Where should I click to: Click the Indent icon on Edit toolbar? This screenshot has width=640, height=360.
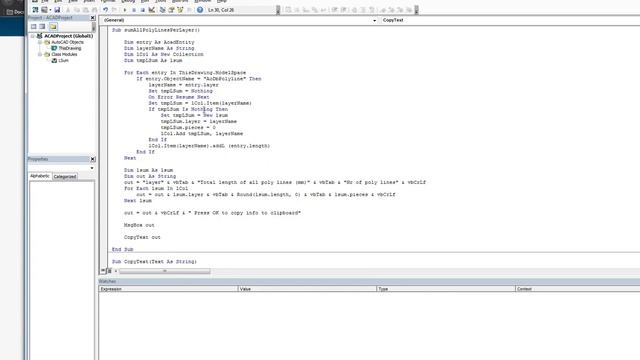click(335, 10)
